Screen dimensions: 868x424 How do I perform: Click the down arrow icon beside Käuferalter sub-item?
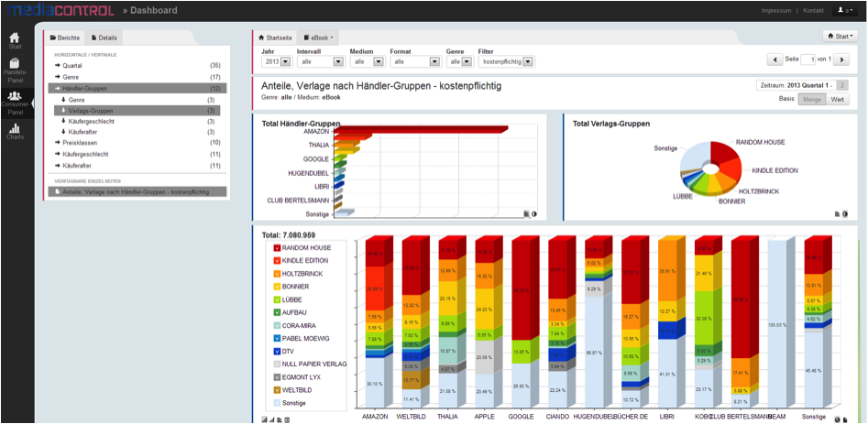63,132
